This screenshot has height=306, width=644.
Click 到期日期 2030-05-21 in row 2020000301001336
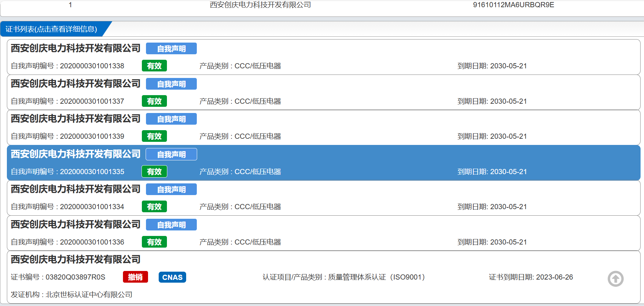(492, 242)
